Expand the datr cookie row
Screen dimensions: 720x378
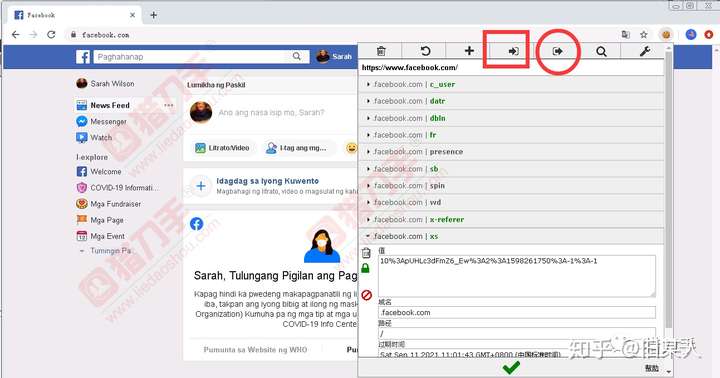tap(512, 101)
